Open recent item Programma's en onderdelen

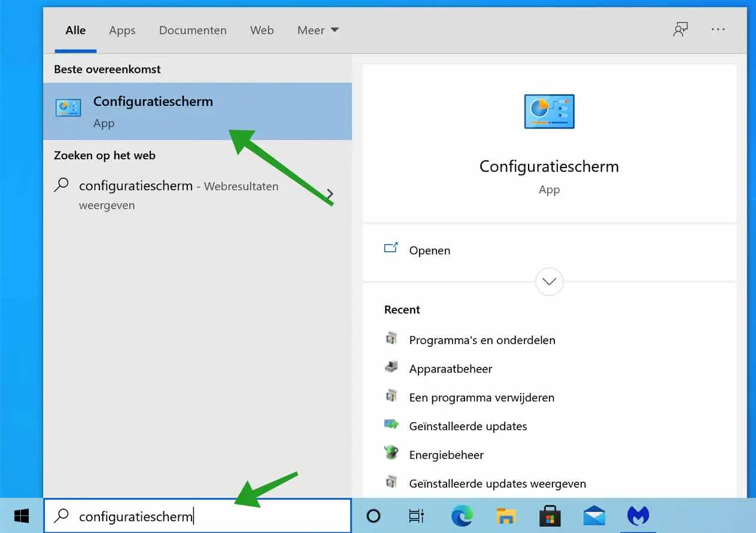coord(482,340)
